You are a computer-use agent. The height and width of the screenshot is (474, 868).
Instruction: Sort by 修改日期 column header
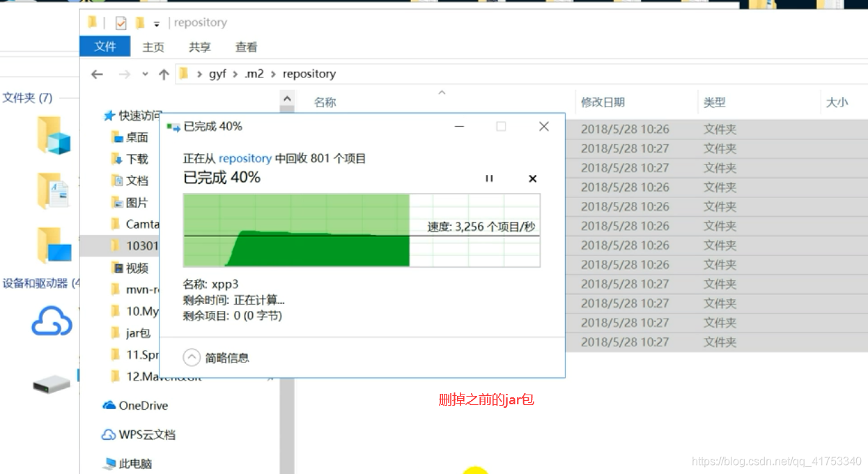coord(603,102)
